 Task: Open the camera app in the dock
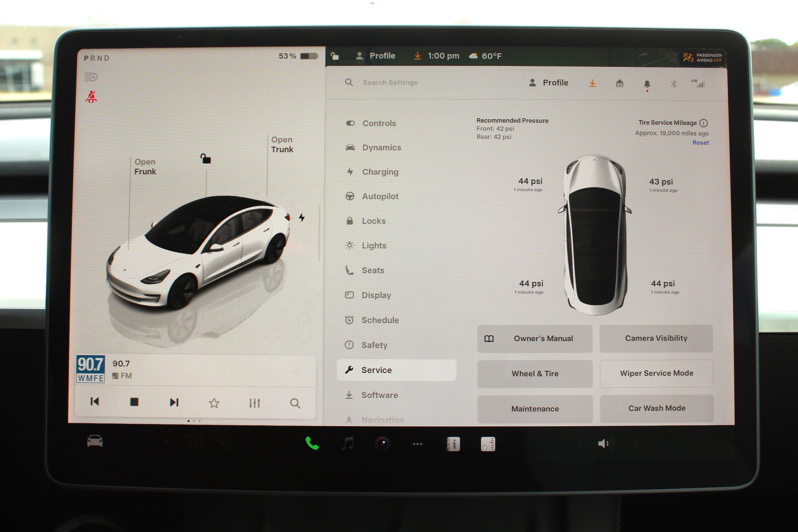pos(383,444)
